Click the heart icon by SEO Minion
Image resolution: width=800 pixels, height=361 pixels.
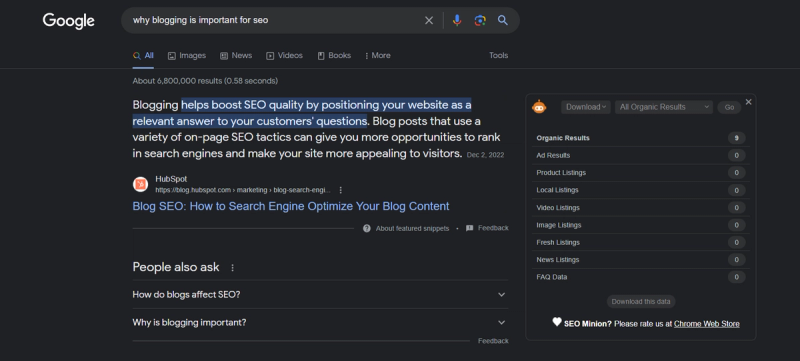tap(557, 322)
